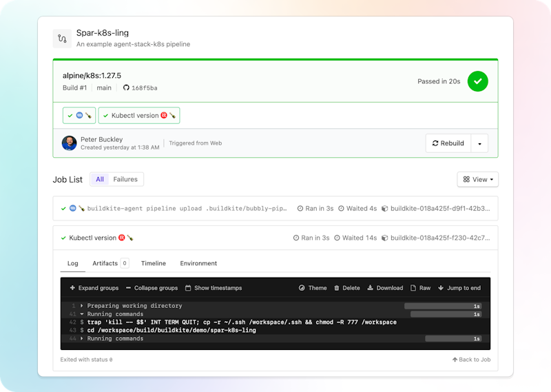Click the Waited 14s clock icon
This screenshot has height=392, width=551.
tap(337, 238)
